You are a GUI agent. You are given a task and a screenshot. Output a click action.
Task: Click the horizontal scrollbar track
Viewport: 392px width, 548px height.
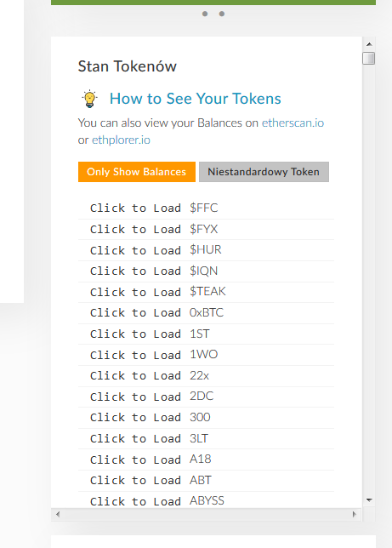pos(206,514)
